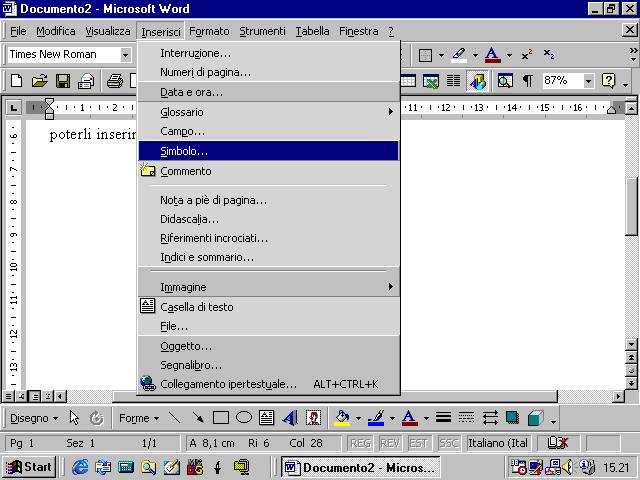Select the Rectangle drawing tool
The width and height of the screenshot is (640, 480).
221,418
